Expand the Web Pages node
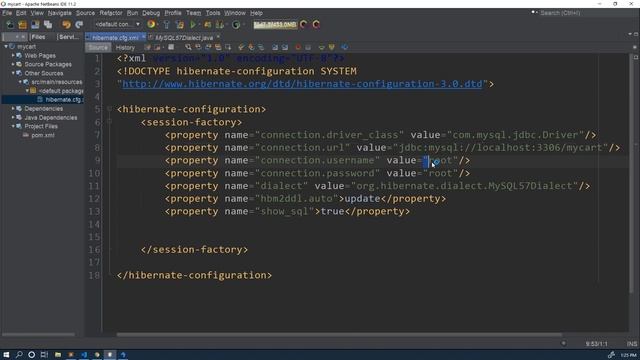This screenshot has height=360, width=640. 13,55
